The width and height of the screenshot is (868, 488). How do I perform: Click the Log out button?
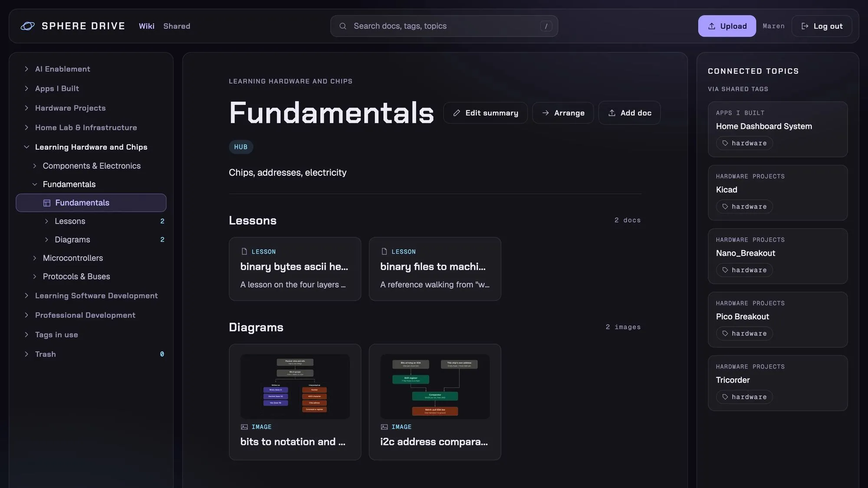pos(822,26)
